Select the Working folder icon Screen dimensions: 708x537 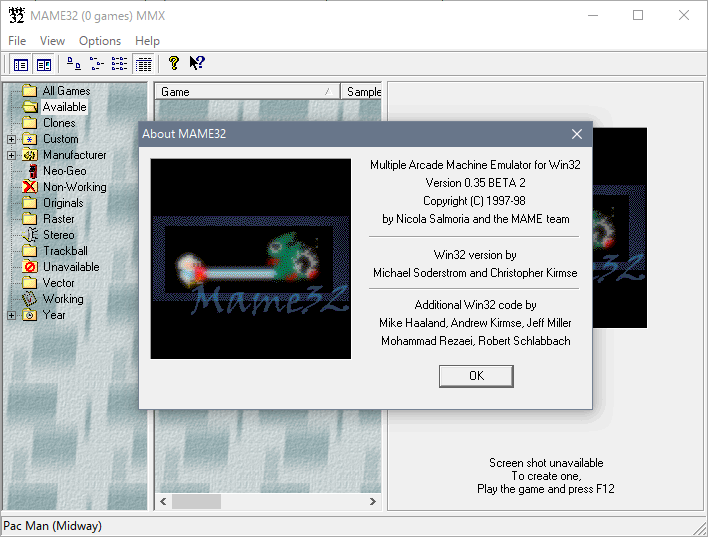30,299
